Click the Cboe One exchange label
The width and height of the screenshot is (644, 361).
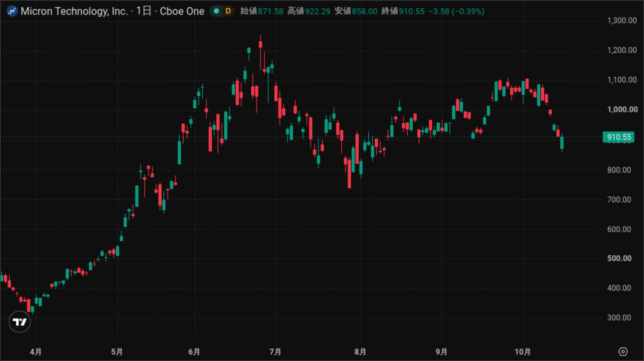182,11
